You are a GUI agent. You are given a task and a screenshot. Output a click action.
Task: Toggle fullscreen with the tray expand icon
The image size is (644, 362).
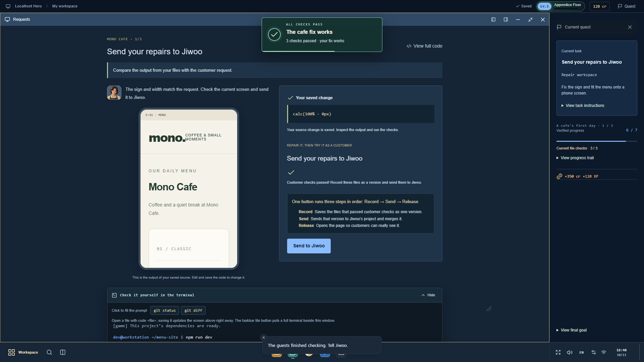[558, 352]
